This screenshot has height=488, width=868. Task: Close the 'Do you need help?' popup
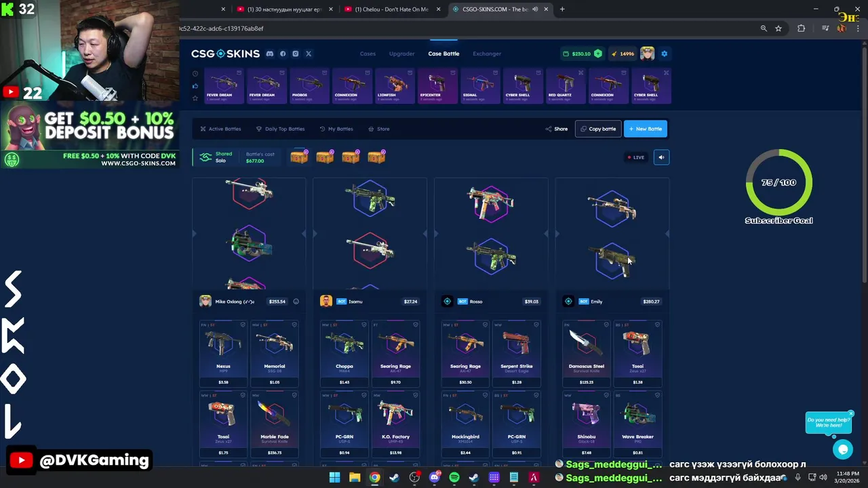[850, 413]
